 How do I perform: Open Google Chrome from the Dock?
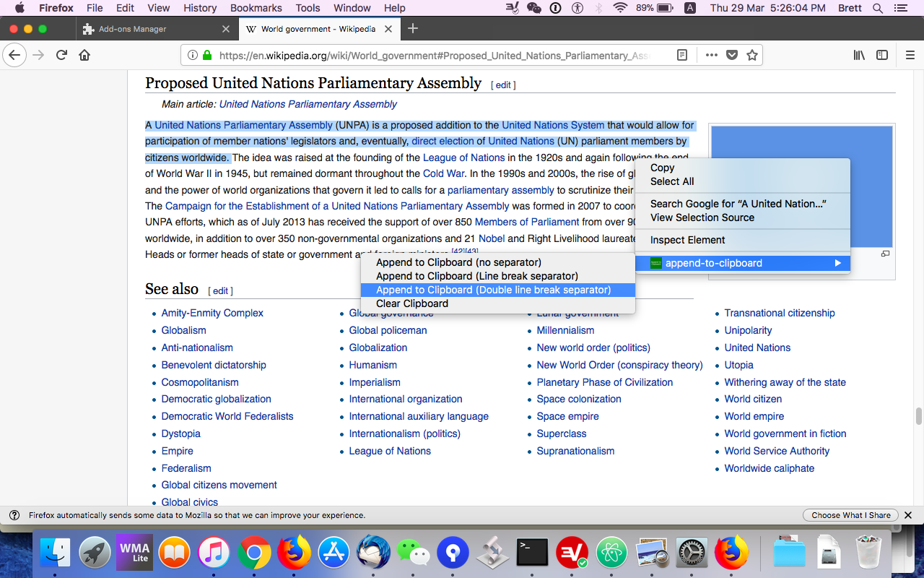click(x=253, y=553)
